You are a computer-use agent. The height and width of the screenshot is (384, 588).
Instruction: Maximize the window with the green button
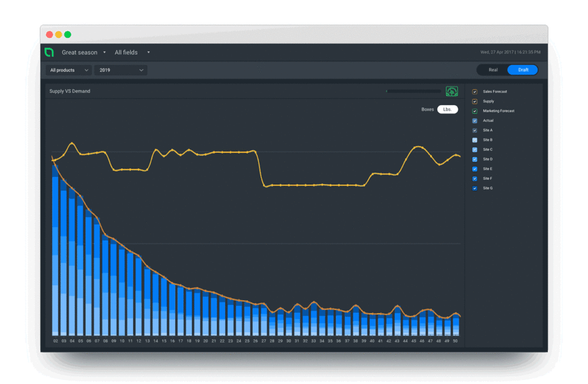coord(68,34)
